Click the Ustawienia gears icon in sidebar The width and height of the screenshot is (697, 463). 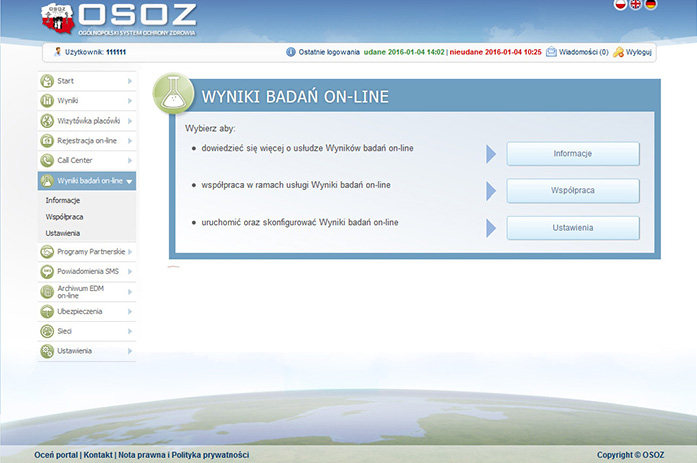(47, 351)
